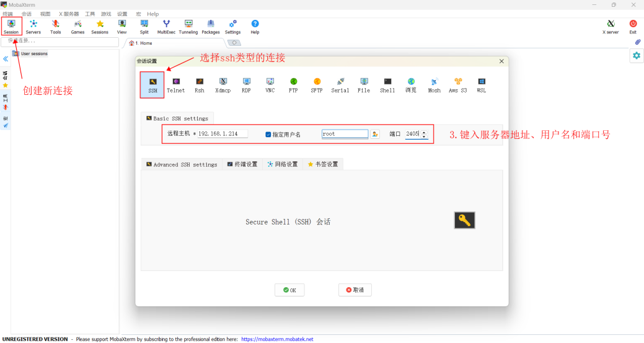The height and width of the screenshot is (343, 644).
Task: Select Aws S3 session type
Action: pyautogui.click(x=458, y=86)
